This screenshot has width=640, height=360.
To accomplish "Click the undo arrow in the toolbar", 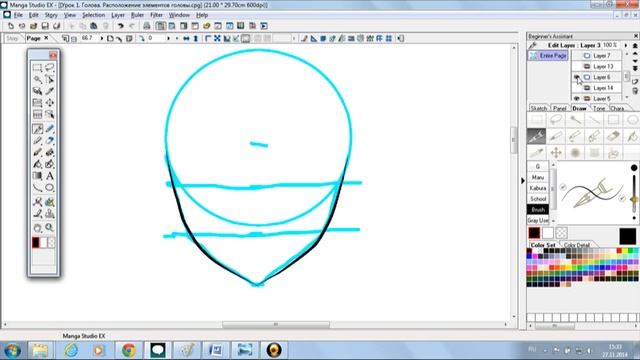I will (120, 26).
